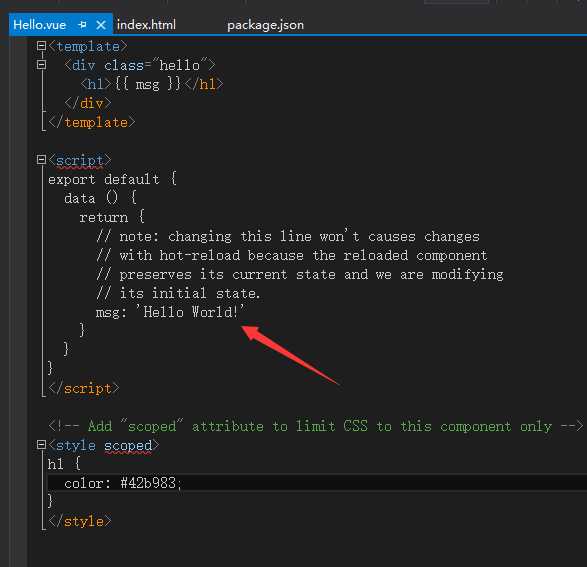Viewport: 587px width, 567px height.
Task: Close the Hello.vue tab
Action: [100, 25]
